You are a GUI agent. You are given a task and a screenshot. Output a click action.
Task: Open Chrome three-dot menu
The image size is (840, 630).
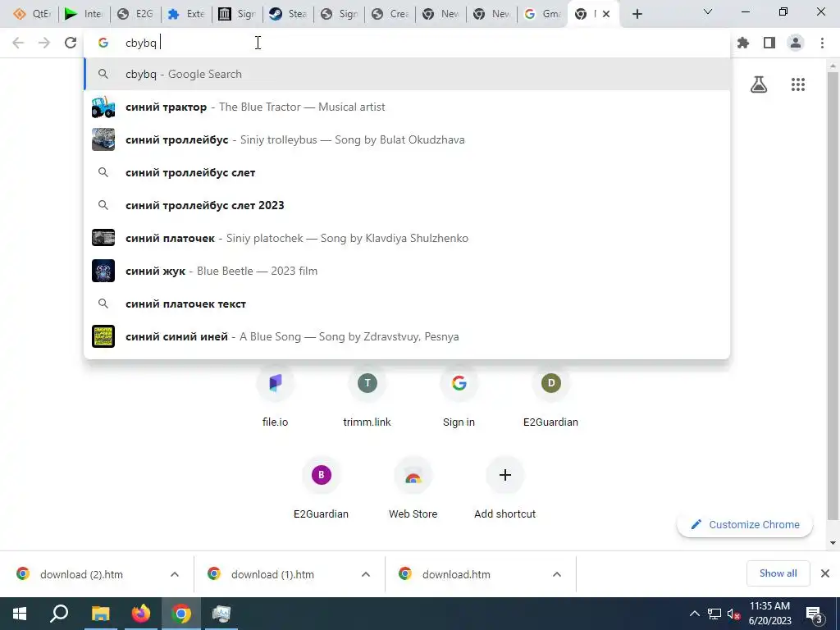tap(822, 43)
